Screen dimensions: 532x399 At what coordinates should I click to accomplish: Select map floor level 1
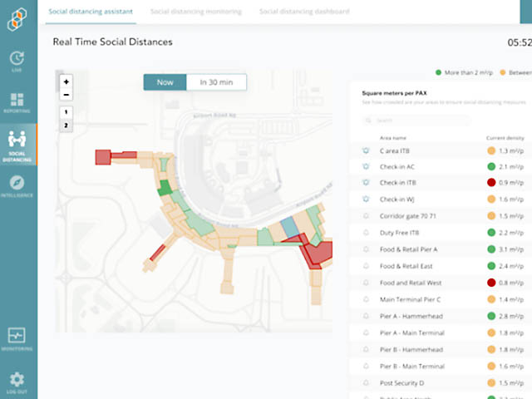coord(66,112)
